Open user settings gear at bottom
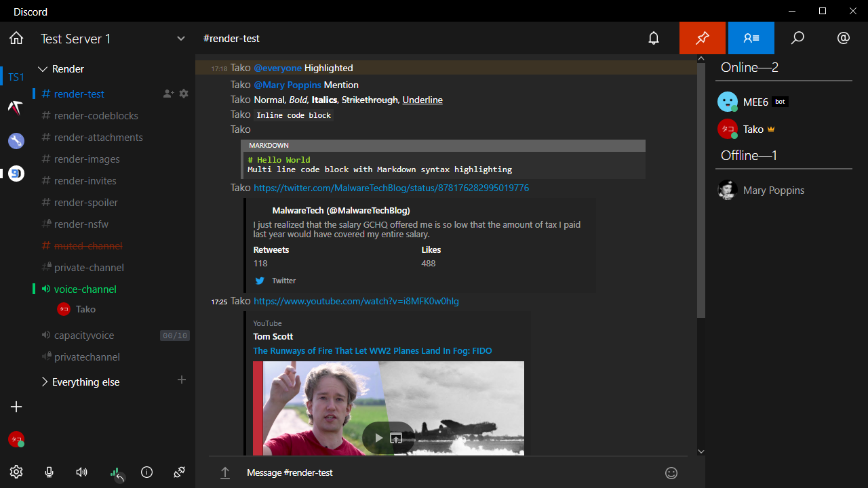Image resolution: width=868 pixels, height=488 pixels. (x=16, y=472)
